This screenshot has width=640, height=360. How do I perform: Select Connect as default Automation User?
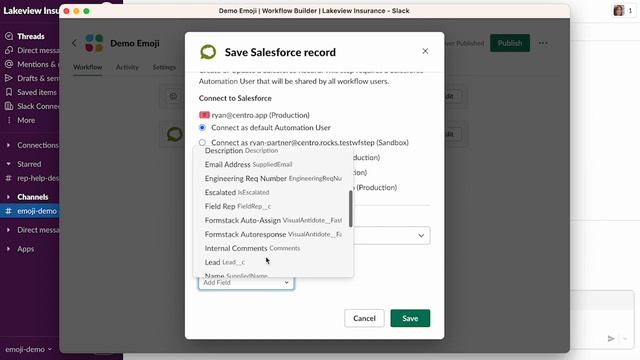point(202,127)
